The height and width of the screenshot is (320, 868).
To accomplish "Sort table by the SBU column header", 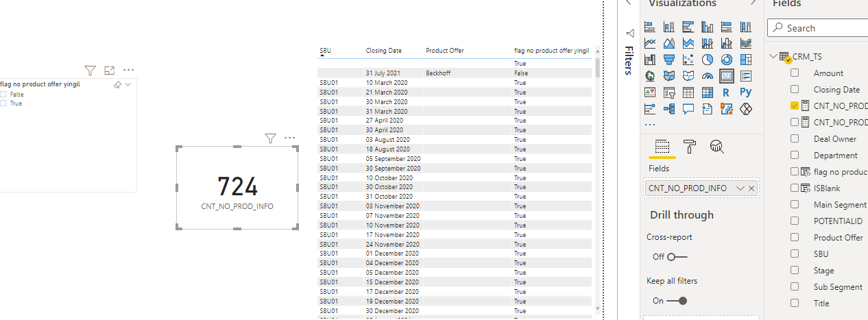I will pos(325,50).
